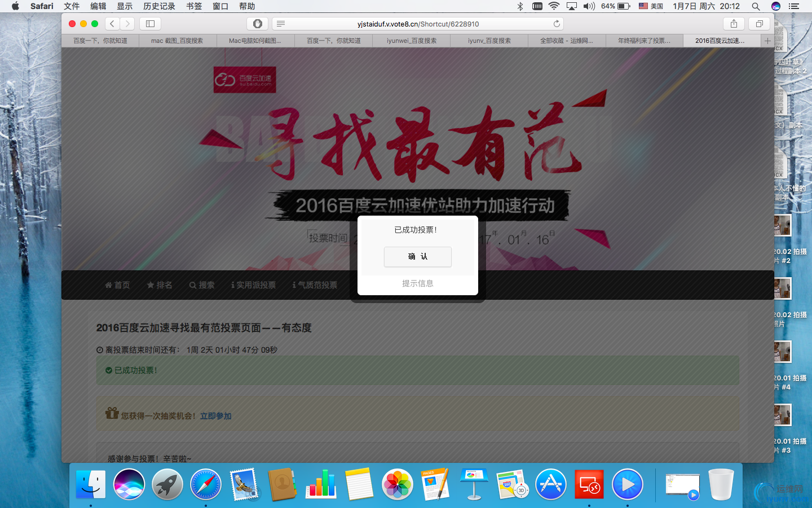
Task: Open the battery status showing 64%
Action: (616, 6)
